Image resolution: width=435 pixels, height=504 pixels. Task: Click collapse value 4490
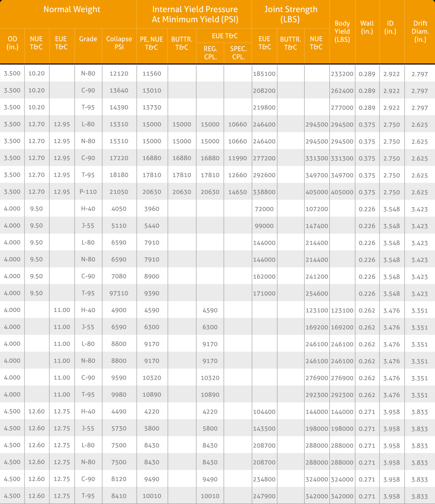pyautogui.click(x=119, y=412)
